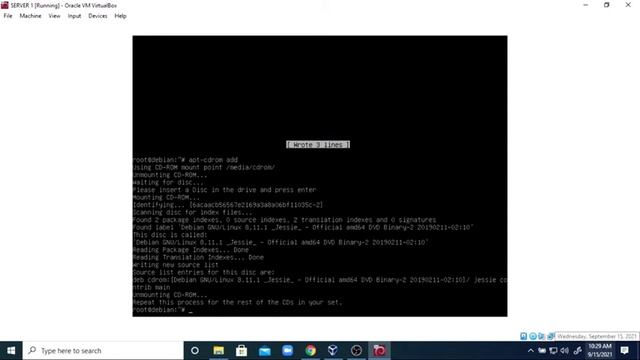
Task: Open the Action Center notifications
Action: click(624, 351)
